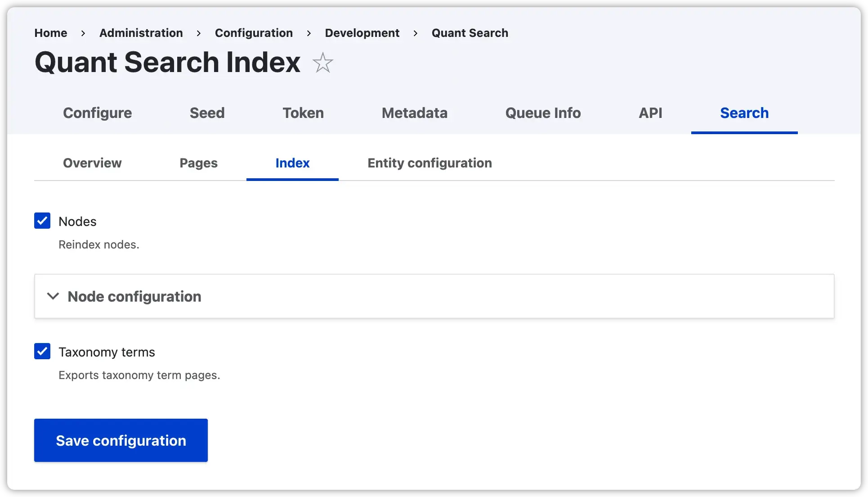Screen dimensions: 868x497
Task: Toggle reindexing of nodes off
Action: coord(42,221)
